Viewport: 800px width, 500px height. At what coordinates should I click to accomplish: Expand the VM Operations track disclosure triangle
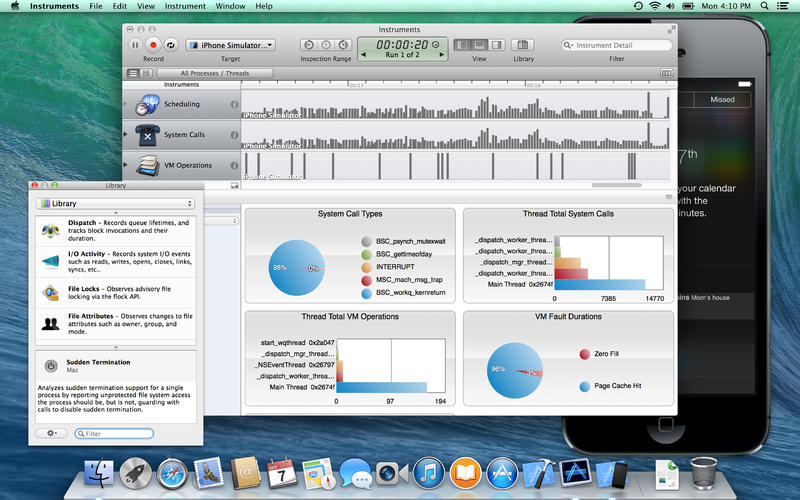click(x=126, y=165)
